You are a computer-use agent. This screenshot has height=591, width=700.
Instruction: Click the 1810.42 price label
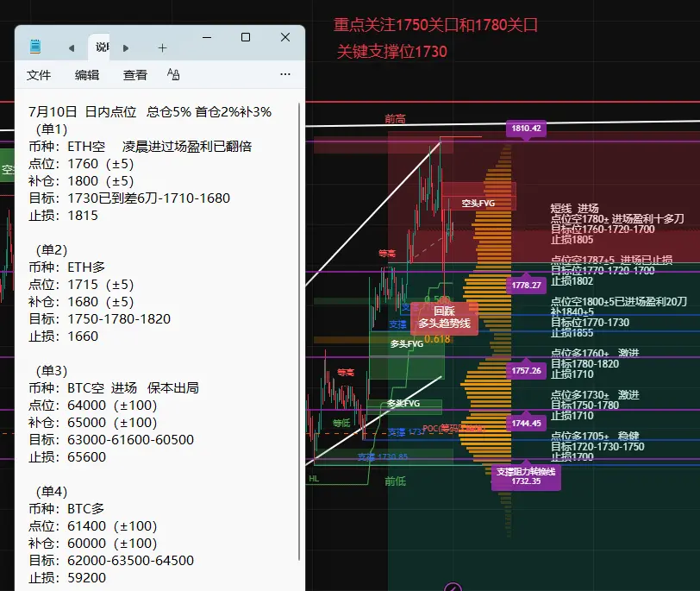pos(527,129)
